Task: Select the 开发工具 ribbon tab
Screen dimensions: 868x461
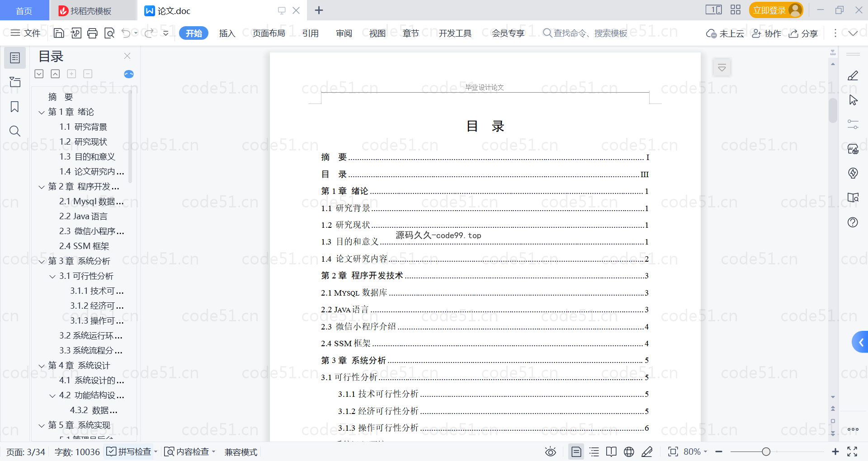Action: [x=455, y=33]
